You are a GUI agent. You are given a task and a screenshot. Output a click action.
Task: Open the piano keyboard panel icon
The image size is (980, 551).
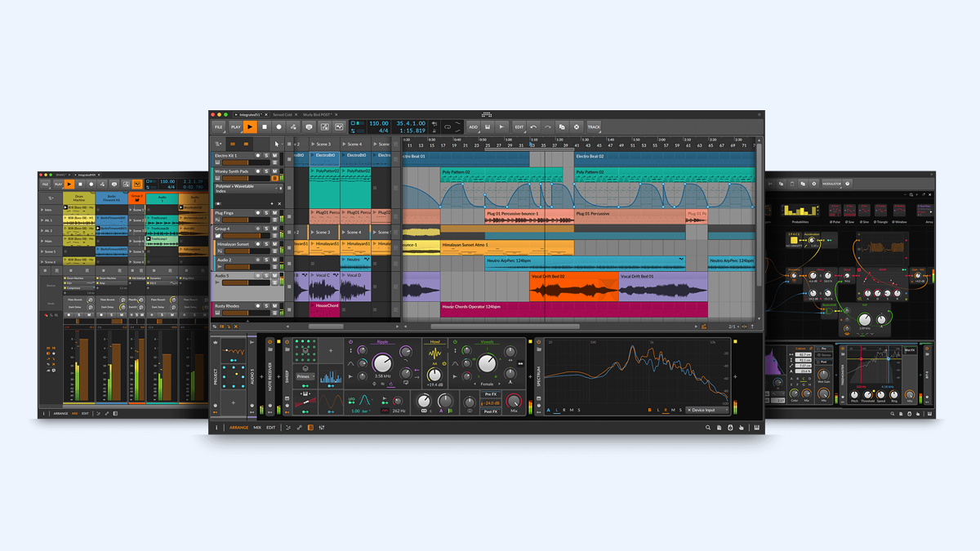[x=756, y=428]
